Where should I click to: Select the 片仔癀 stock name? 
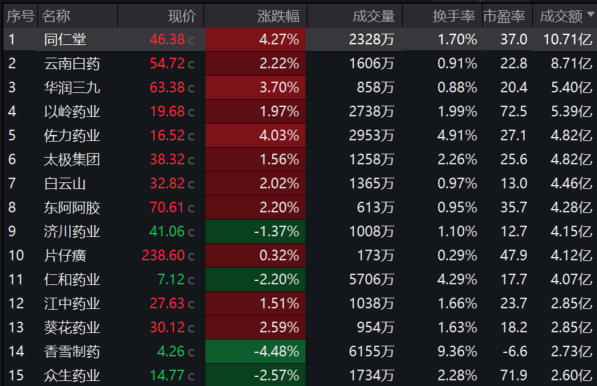coord(65,255)
